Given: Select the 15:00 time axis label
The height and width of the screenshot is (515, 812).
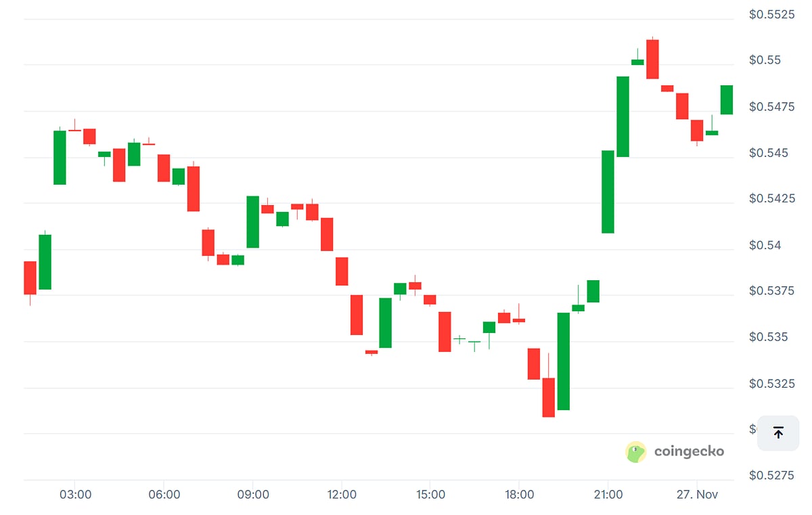Looking at the screenshot, I should [x=430, y=495].
